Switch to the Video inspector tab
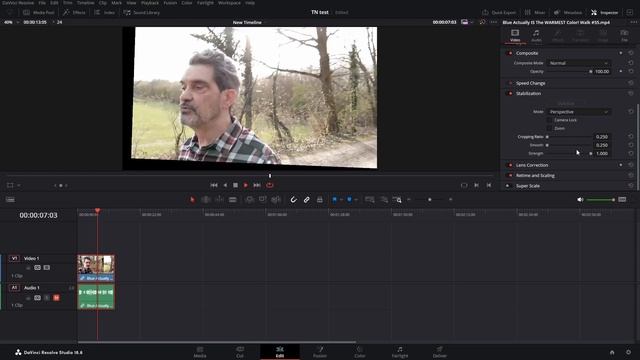This screenshot has width=640, height=360. point(515,36)
